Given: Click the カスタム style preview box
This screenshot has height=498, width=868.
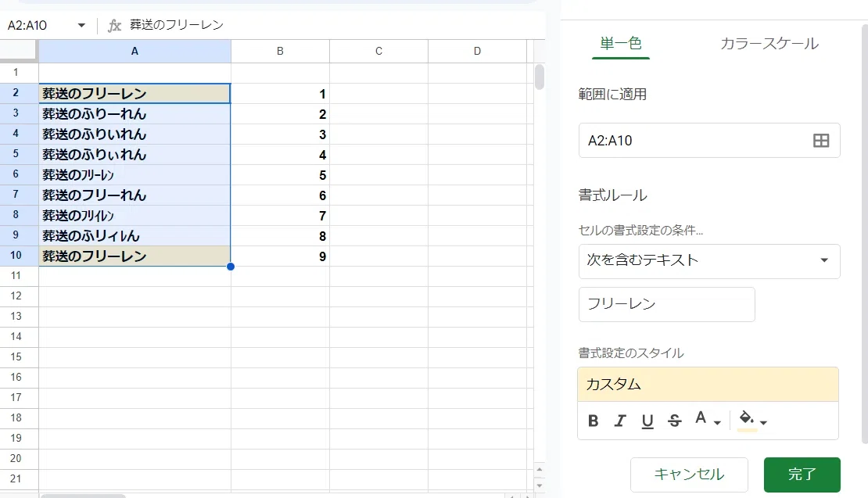Looking at the screenshot, I should point(708,384).
